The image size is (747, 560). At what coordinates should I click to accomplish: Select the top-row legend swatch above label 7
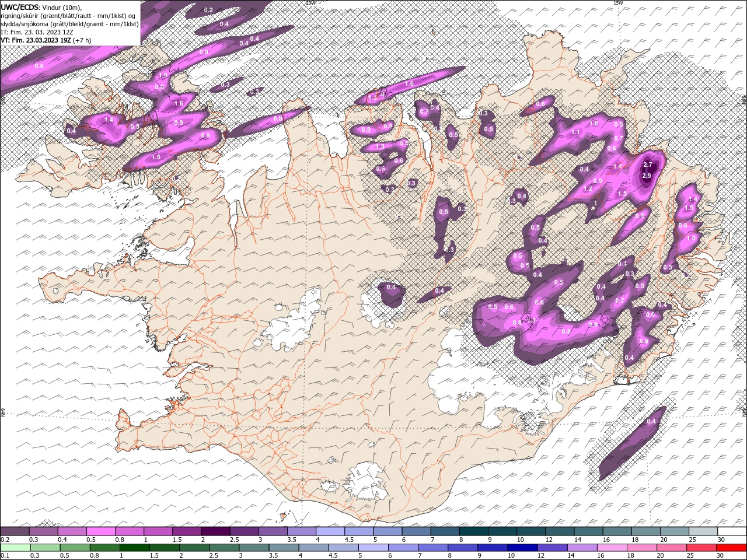pyautogui.click(x=445, y=531)
